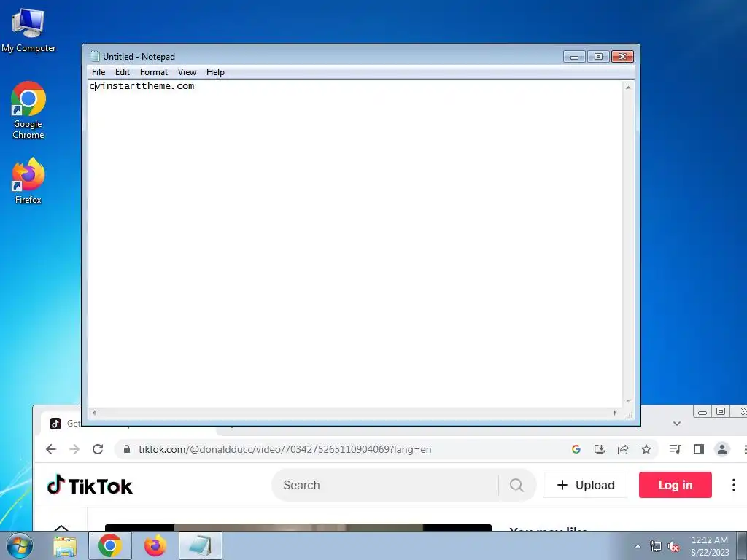
Task: Click the Google icon in address bar
Action: click(x=576, y=449)
